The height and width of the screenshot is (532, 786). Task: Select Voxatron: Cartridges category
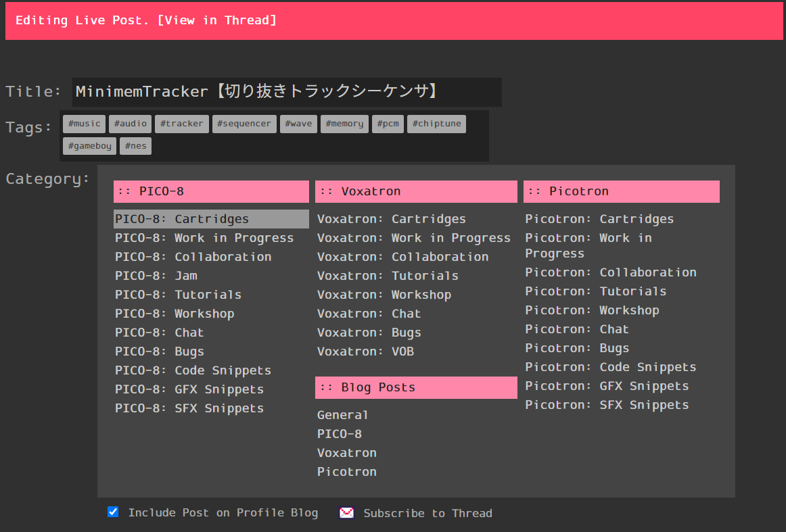392,219
